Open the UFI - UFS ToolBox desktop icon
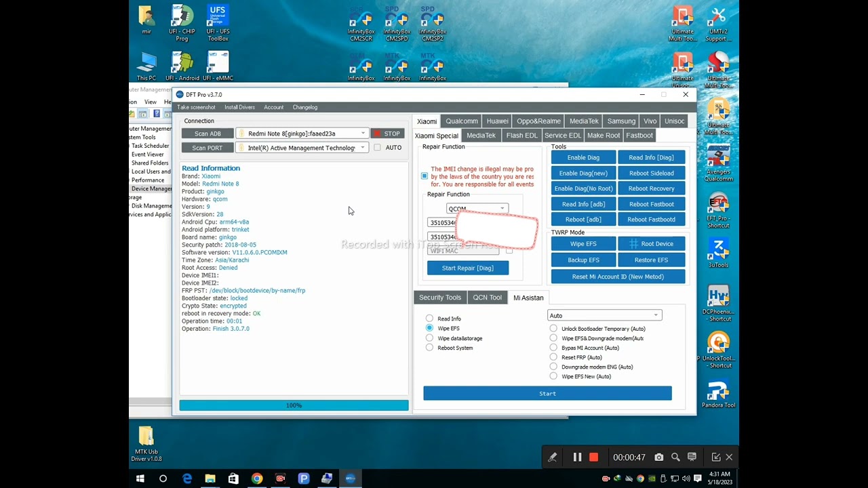This screenshot has height=488, width=868. click(218, 23)
